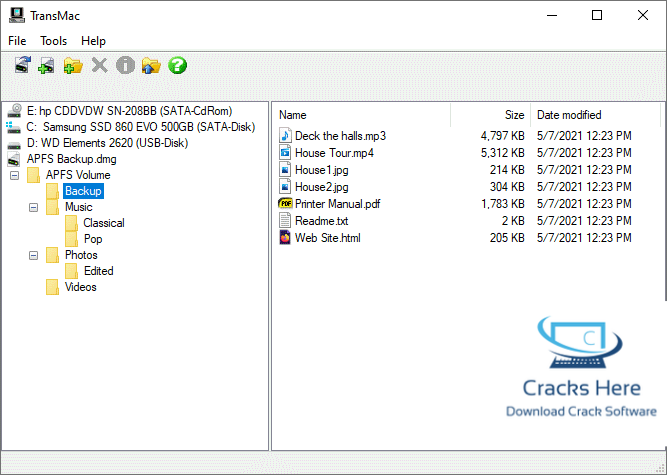667x475 pixels.
Task: Maximize the TransMac window
Action: (x=597, y=15)
